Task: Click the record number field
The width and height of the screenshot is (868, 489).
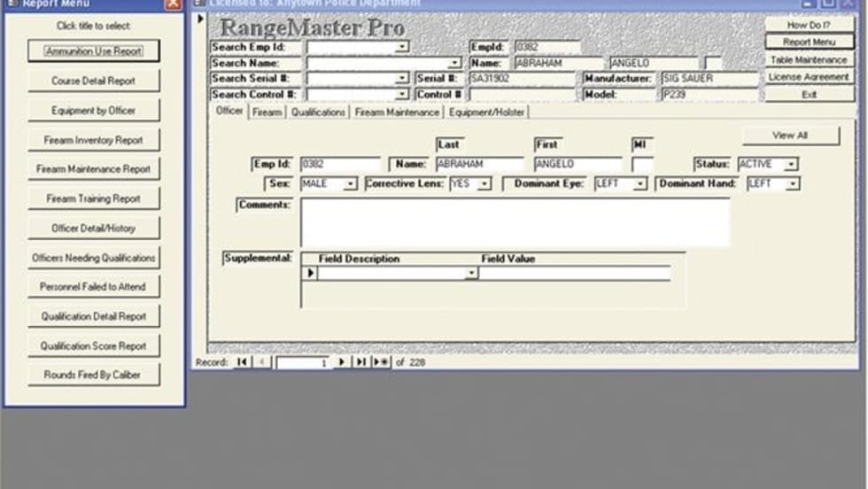Action: tap(302, 362)
